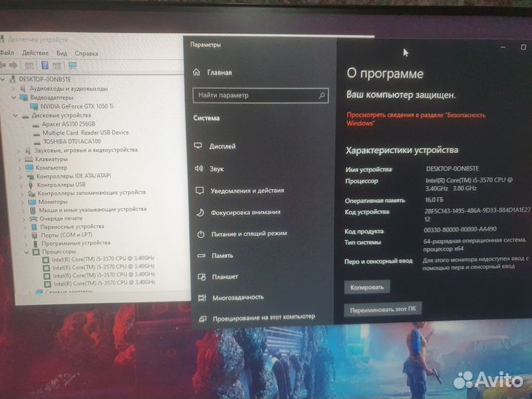Select TOSHIBA DT01ACA100 disk

tap(72, 141)
